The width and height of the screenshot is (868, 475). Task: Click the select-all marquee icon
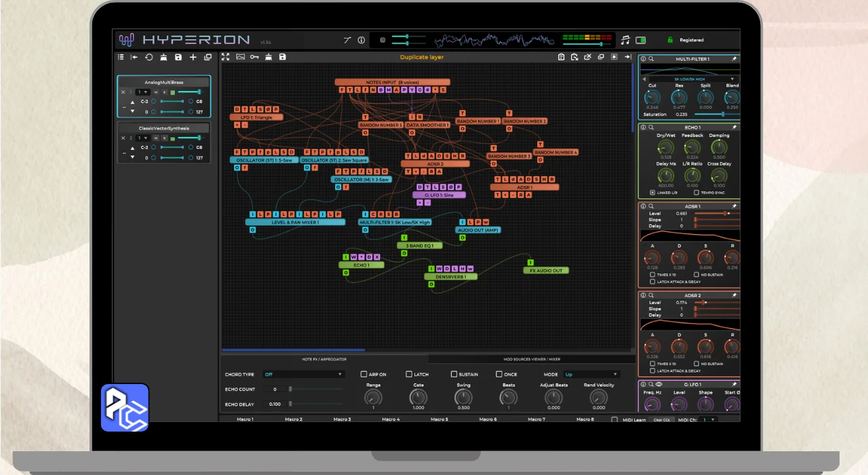click(x=614, y=57)
